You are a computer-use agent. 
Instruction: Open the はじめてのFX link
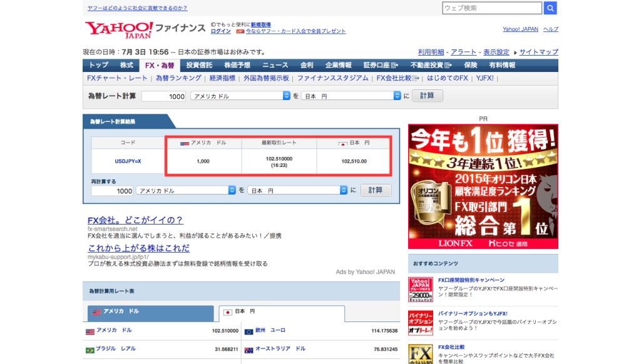447,78
